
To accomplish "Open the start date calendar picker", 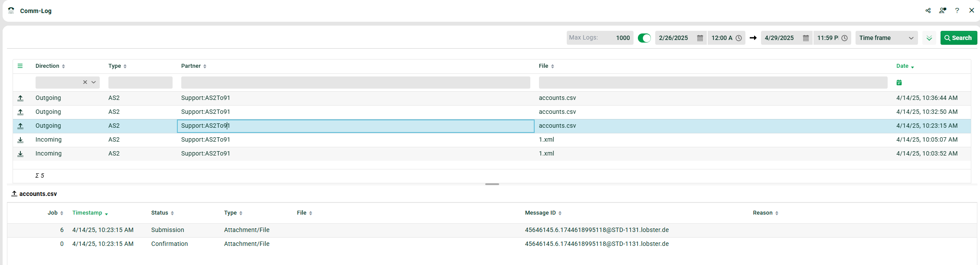I will click(700, 38).
